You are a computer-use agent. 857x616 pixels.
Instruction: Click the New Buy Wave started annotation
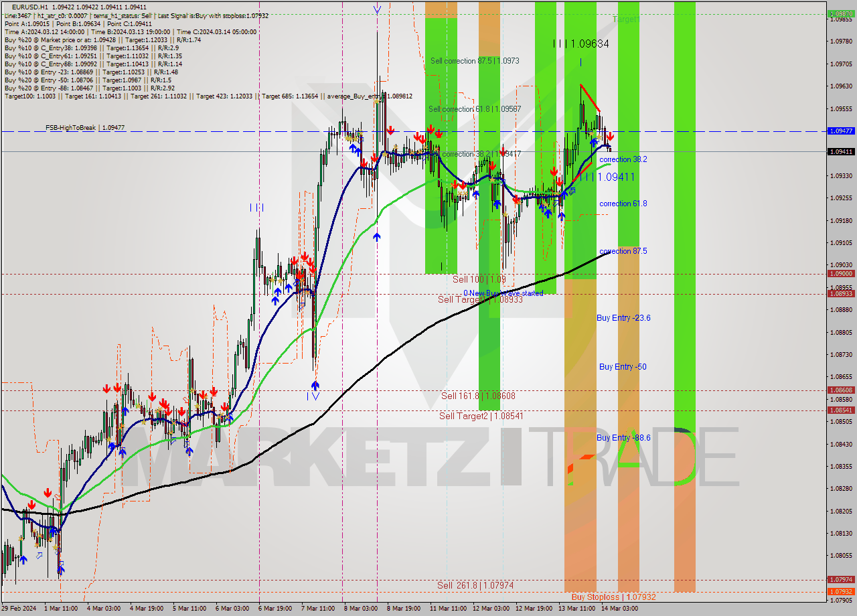pyautogui.click(x=503, y=293)
